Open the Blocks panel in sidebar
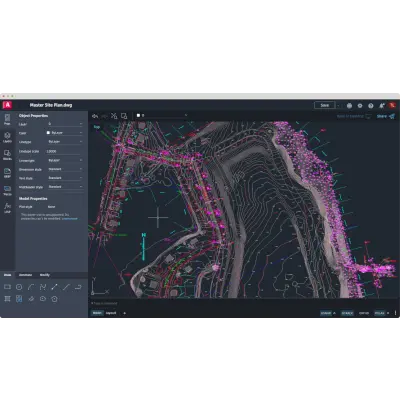The image size is (400, 400). tap(7, 155)
